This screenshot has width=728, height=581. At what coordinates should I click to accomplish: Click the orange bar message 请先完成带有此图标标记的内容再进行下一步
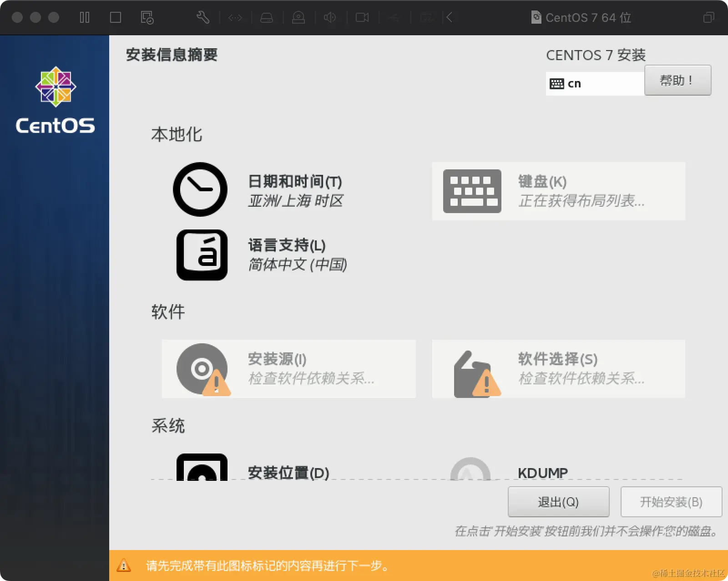pyautogui.click(x=268, y=566)
